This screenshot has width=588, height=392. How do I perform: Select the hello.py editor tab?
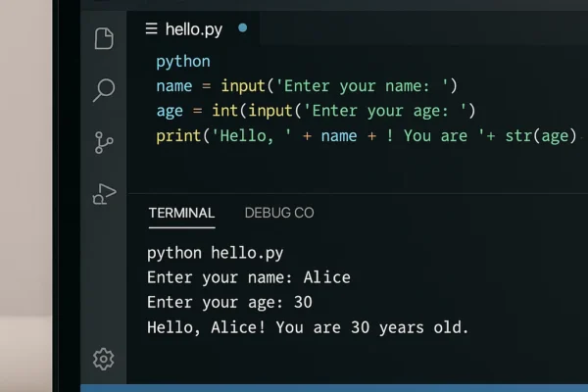[193, 28]
